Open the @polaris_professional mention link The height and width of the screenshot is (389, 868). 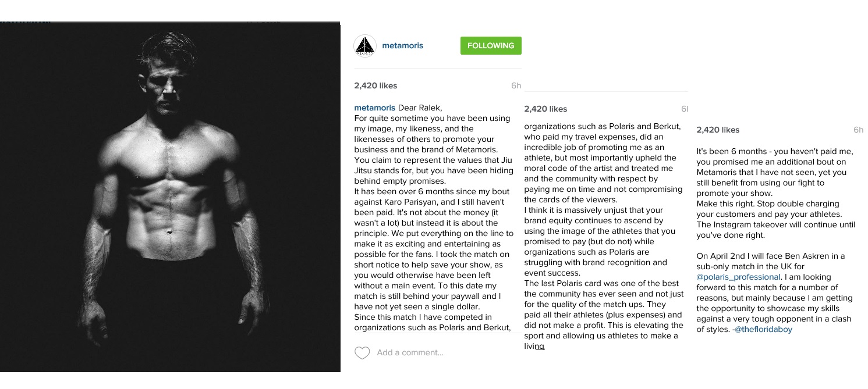[x=738, y=277]
